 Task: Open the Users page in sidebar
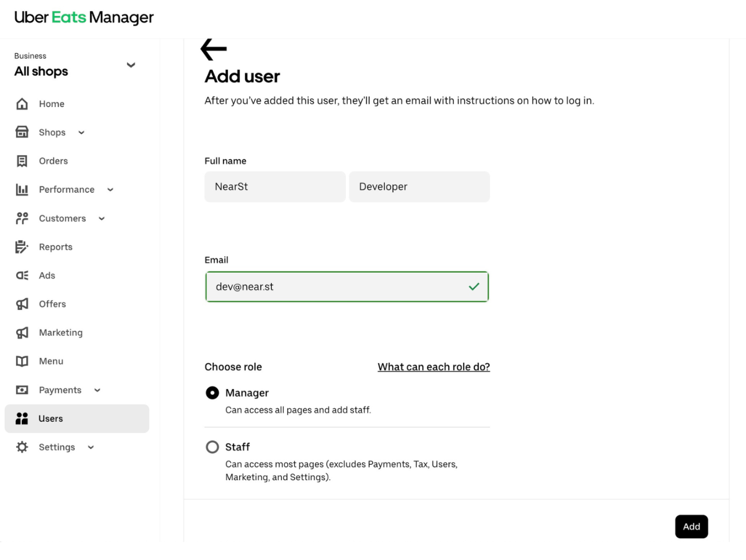pyautogui.click(x=51, y=418)
